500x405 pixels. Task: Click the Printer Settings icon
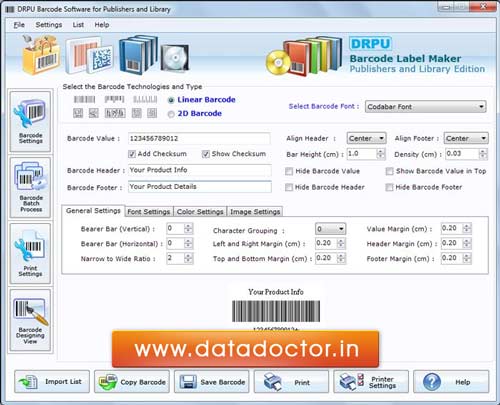[x=351, y=382]
